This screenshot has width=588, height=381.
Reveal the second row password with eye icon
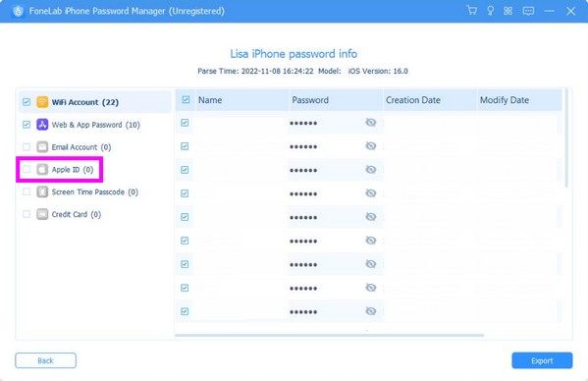coord(370,146)
